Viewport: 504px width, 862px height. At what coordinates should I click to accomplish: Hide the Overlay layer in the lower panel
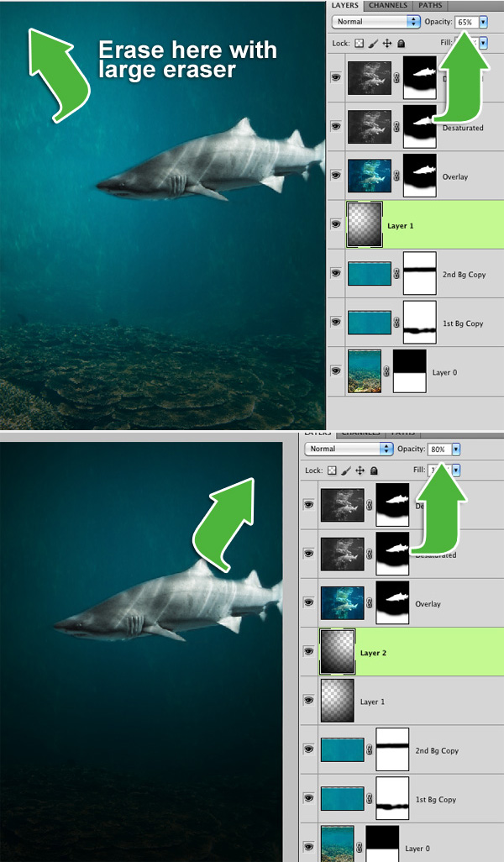click(309, 603)
